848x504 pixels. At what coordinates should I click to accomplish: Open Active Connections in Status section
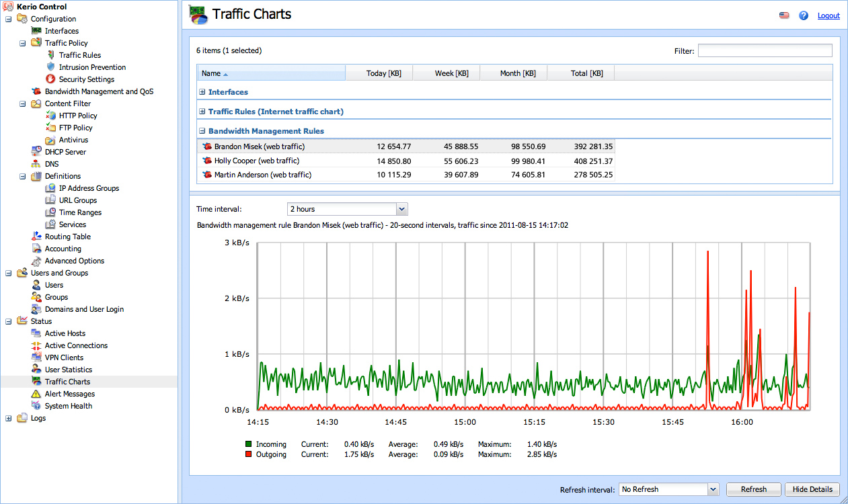(x=76, y=345)
